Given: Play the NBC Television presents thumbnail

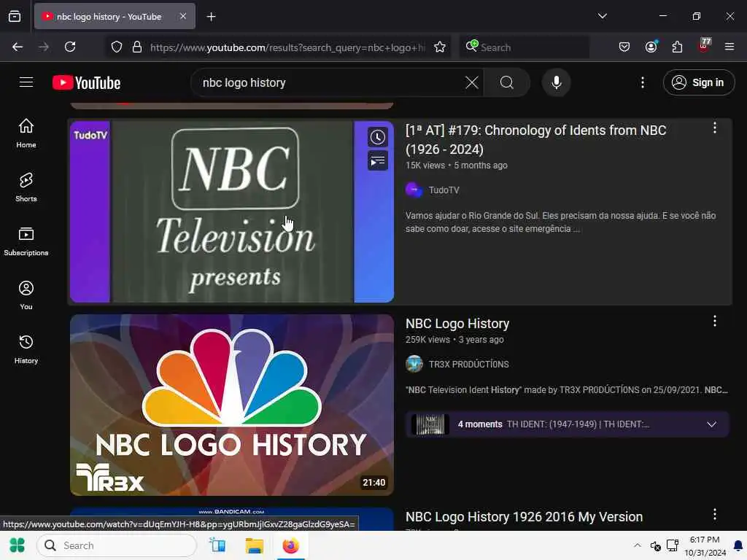Looking at the screenshot, I should click(x=232, y=211).
